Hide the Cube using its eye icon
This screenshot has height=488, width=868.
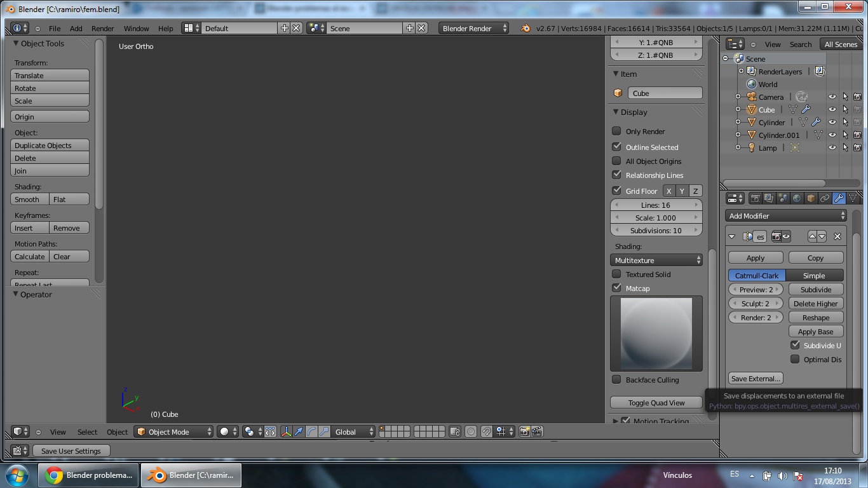click(832, 109)
